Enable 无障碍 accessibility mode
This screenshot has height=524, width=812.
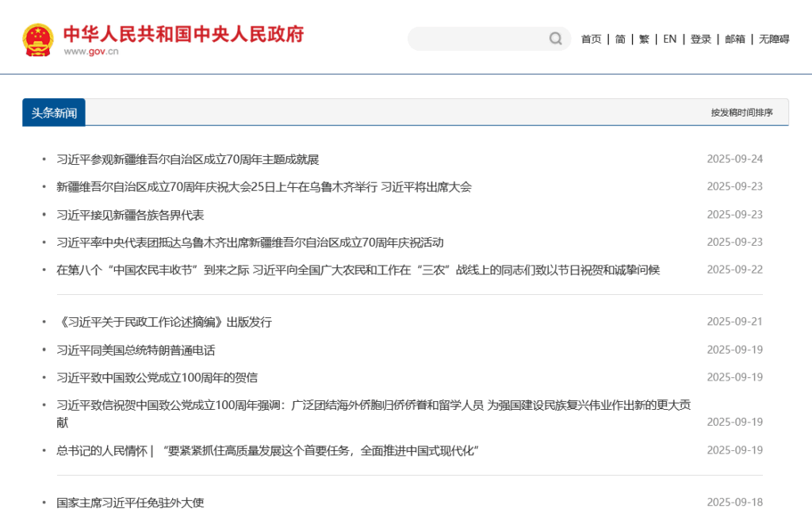tap(773, 39)
